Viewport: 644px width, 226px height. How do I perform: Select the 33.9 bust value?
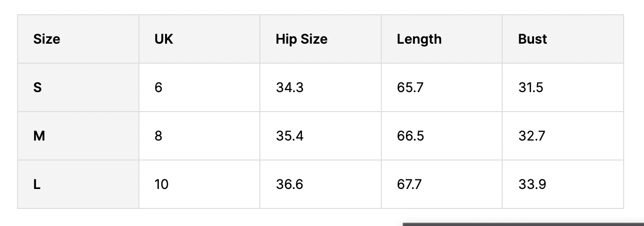[532, 184]
